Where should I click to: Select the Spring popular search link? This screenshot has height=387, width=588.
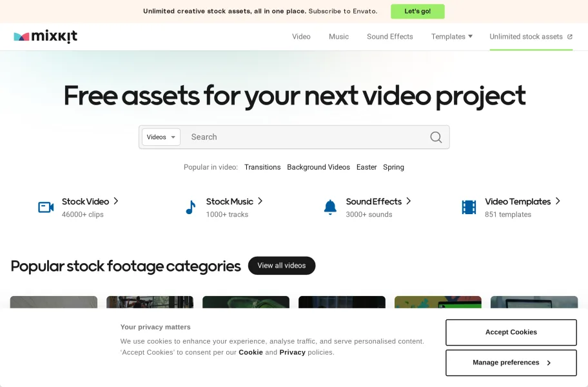pyautogui.click(x=393, y=167)
